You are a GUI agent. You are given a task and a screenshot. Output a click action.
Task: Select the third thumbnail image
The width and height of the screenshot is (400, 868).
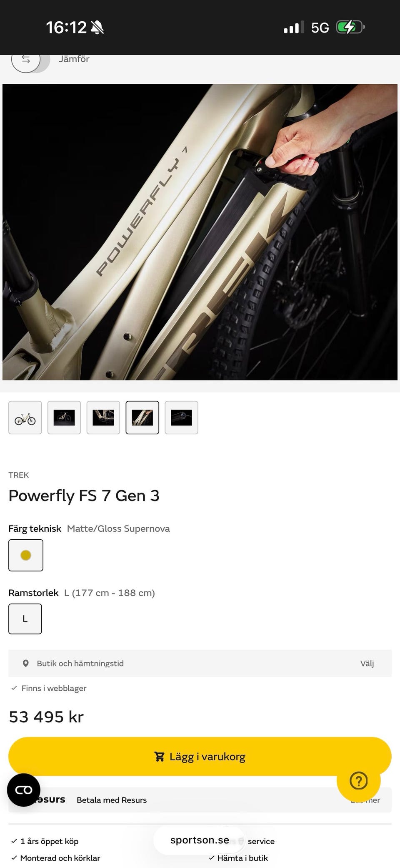[x=103, y=418]
